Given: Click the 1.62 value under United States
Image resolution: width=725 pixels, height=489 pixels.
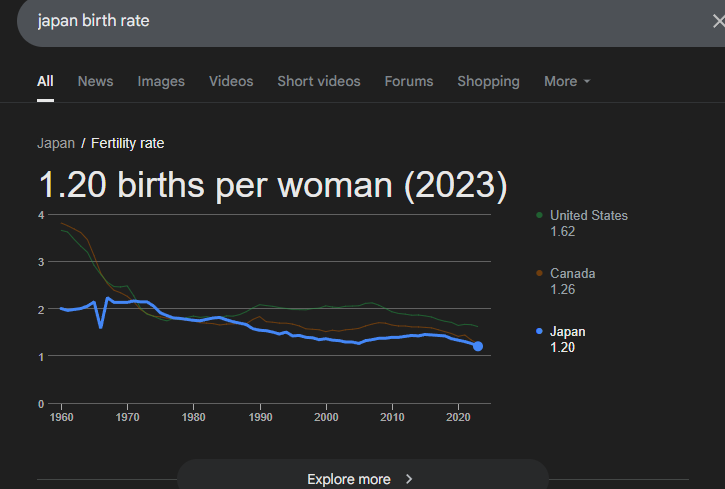Looking at the screenshot, I should (x=562, y=232).
